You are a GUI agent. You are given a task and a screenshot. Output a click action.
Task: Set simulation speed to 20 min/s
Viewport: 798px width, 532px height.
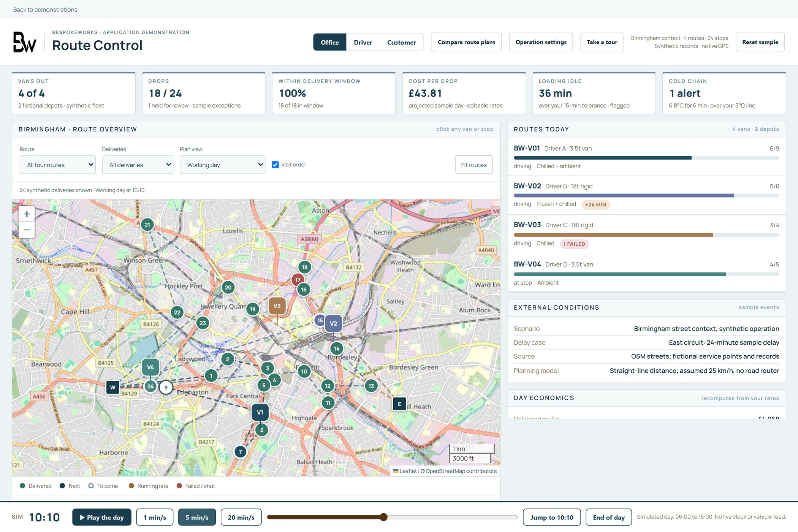(x=241, y=517)
